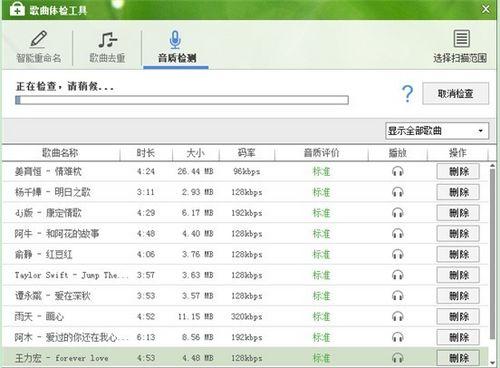
Task: Select song row 杨千嬅 - 明日之歌
Action: coord(245,192)
